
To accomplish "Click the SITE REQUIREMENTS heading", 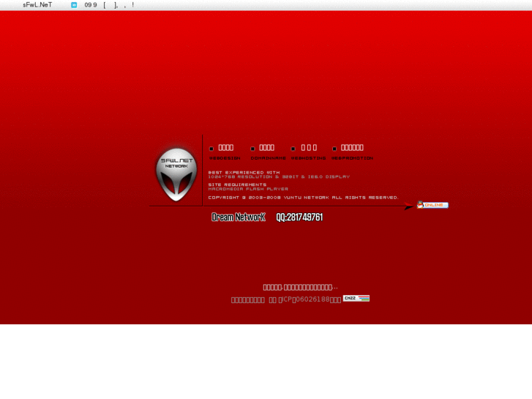I will [x=237, y=184].
